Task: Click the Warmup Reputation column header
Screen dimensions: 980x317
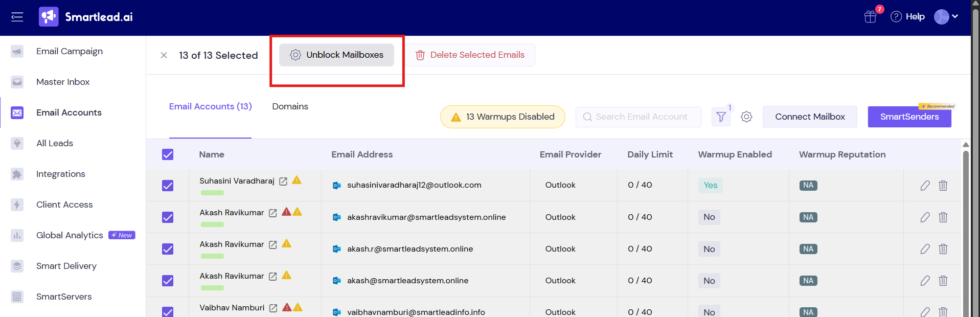Action: (x=842, y=154)
